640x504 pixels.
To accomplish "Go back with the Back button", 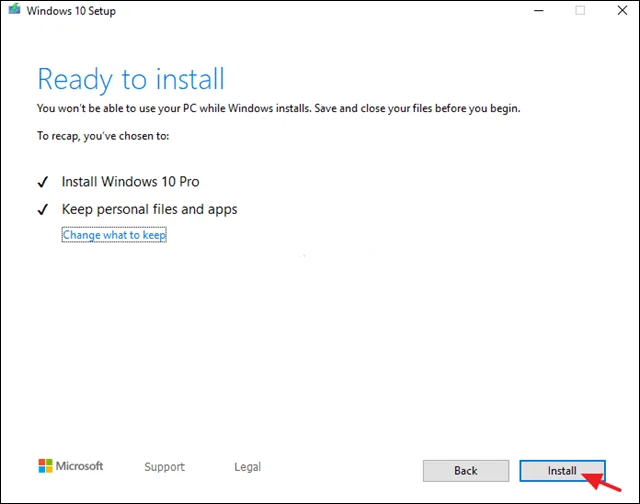I will pos(466,471).
